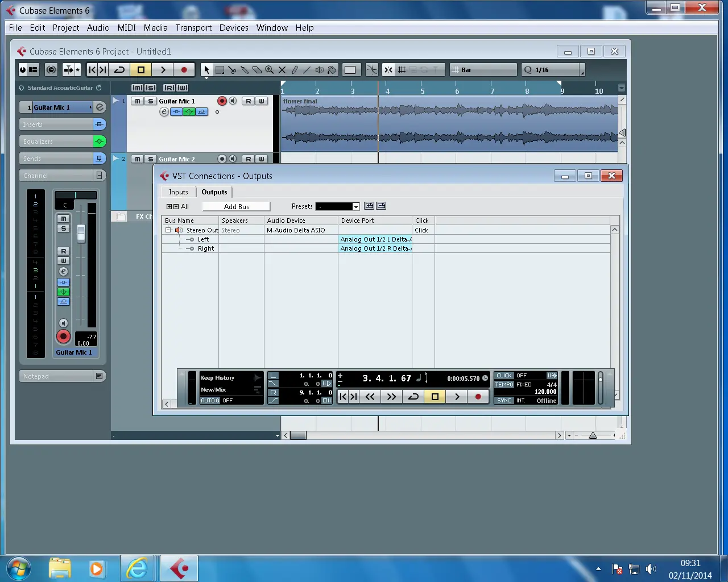Image resolution: width=728 pixels, height=582 pixels.
Task: Solo the Guitar Mic 1 track
Action: 150,101
